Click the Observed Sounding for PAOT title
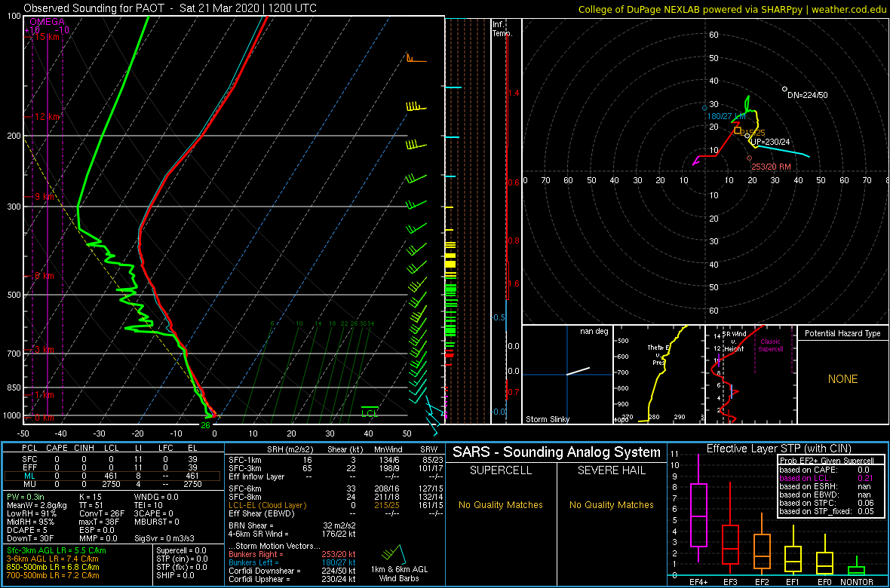 coord(170,8)
